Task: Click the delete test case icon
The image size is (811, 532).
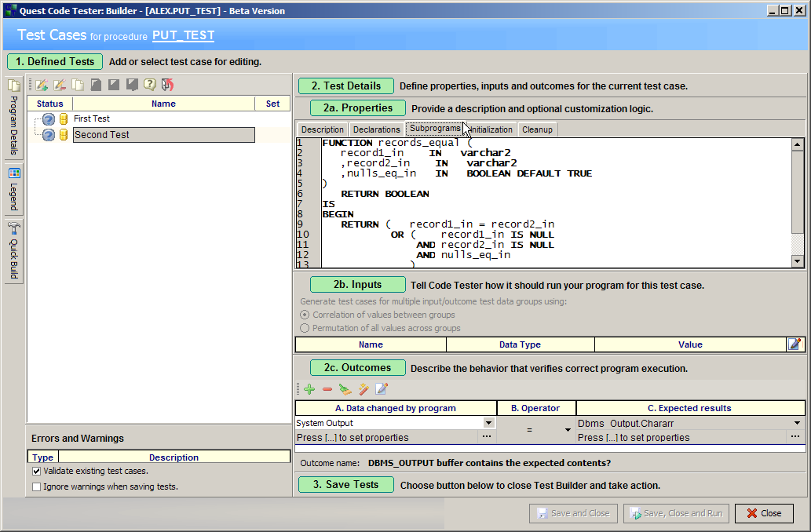Action: pos(60,85)
